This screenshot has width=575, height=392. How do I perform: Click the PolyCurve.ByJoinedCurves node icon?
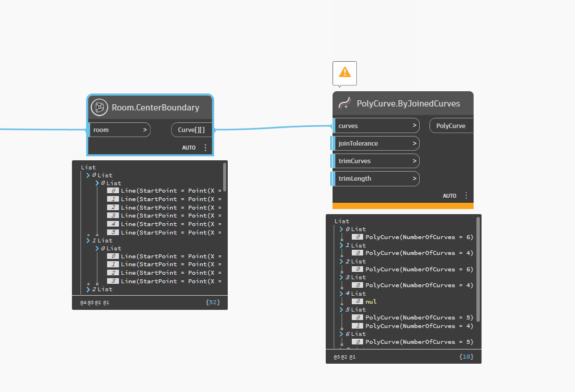click(x=344, y=104)
